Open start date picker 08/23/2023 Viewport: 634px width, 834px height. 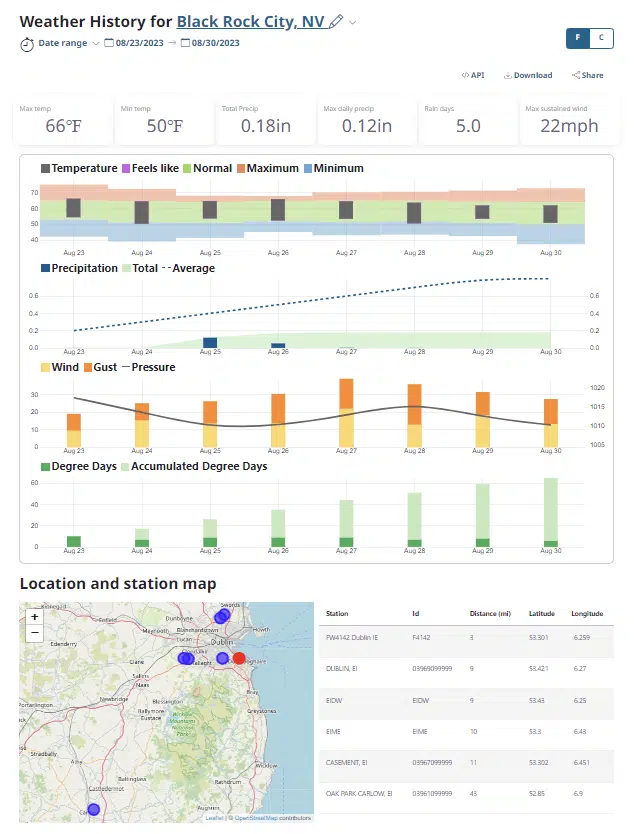(x=139, y=43)
